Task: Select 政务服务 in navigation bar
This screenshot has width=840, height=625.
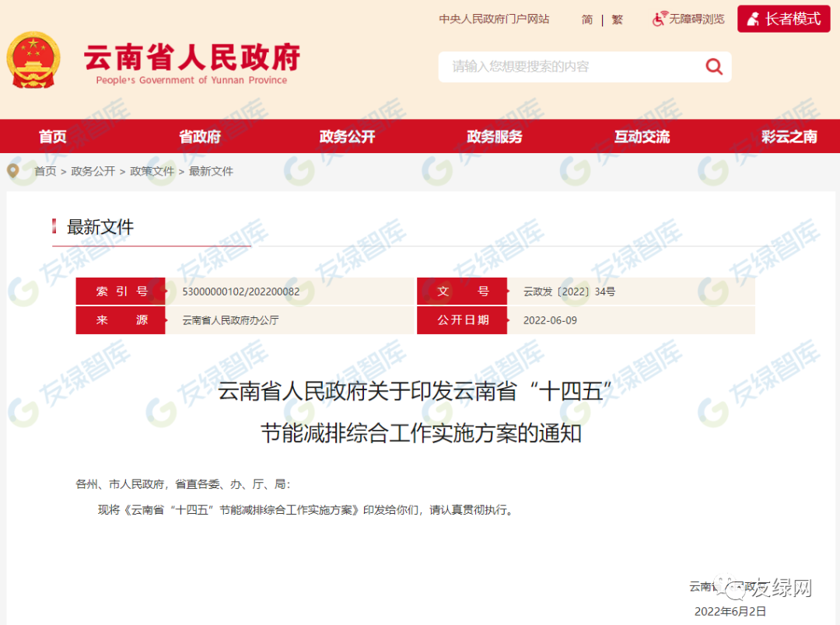Action: tap(494, 137)
